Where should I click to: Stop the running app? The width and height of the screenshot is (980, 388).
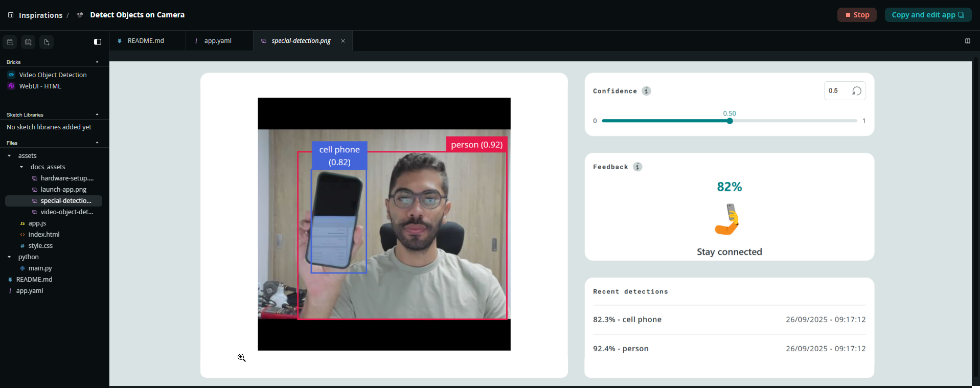857,15
